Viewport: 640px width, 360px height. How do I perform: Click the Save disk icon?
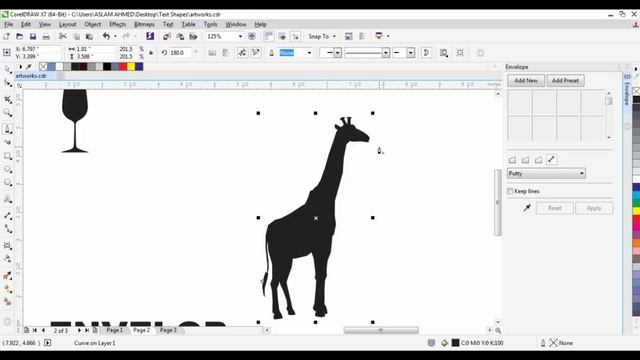click(x=33, y=37)
